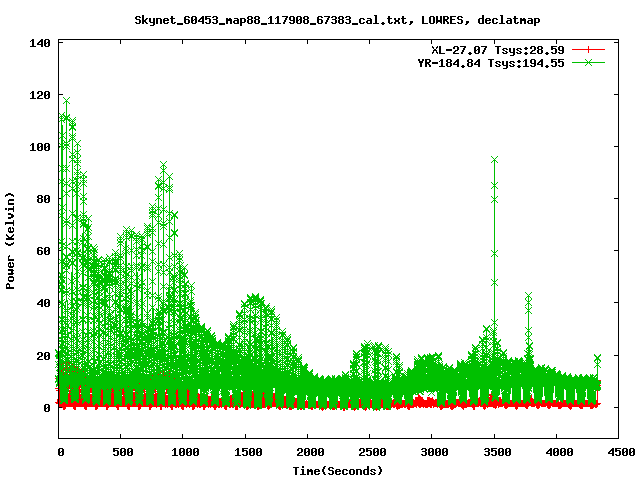640x480 pixels.
Task: Click the 0 y-axis tick label
Action: [x=47, y=408]
